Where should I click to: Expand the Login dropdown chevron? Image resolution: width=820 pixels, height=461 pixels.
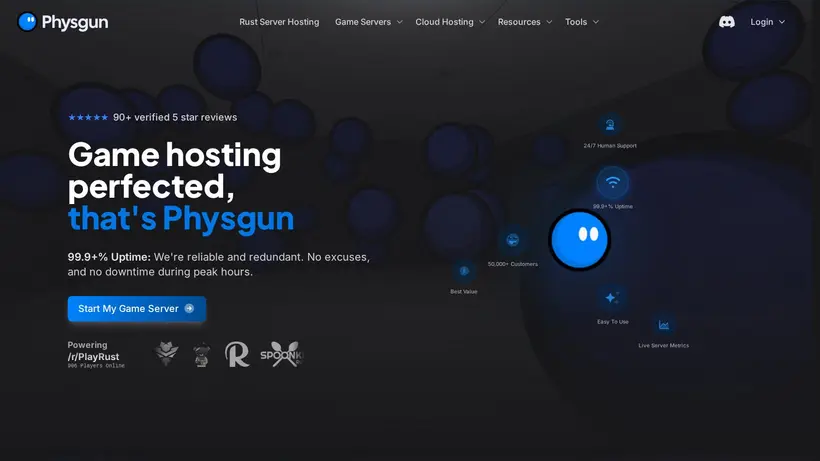[782, 22]
